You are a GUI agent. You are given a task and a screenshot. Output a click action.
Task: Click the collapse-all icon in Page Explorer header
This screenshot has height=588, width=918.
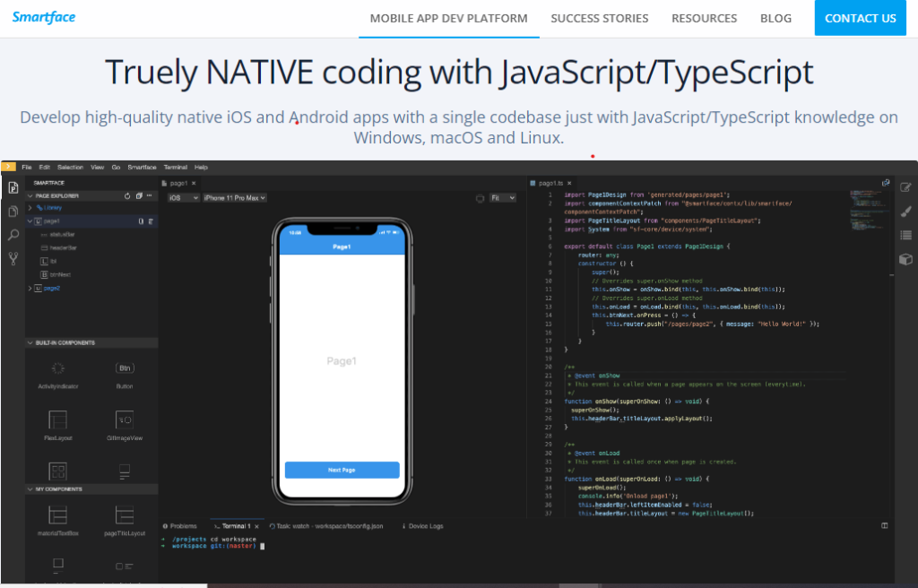tap(139, 196)
